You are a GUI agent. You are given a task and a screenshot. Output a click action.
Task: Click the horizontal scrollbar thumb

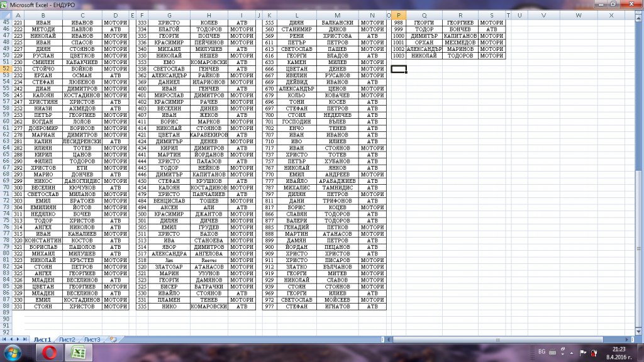coord(497,339)
